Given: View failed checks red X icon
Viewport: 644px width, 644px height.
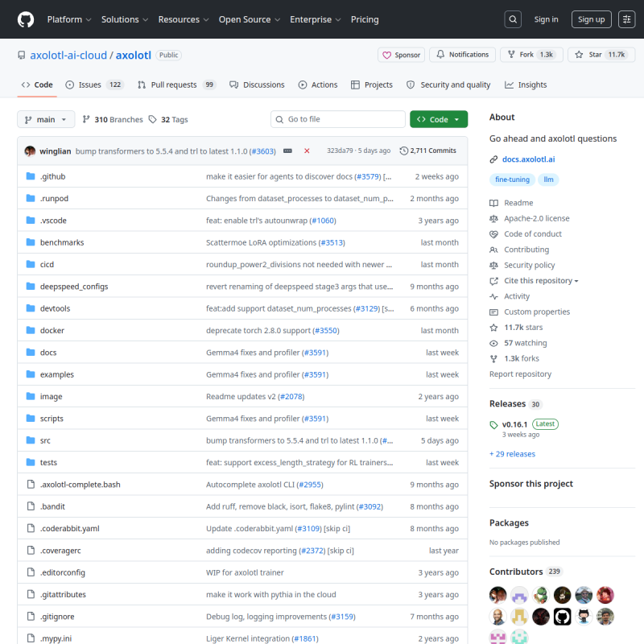Looking at the screenshot, I should 307,151.
